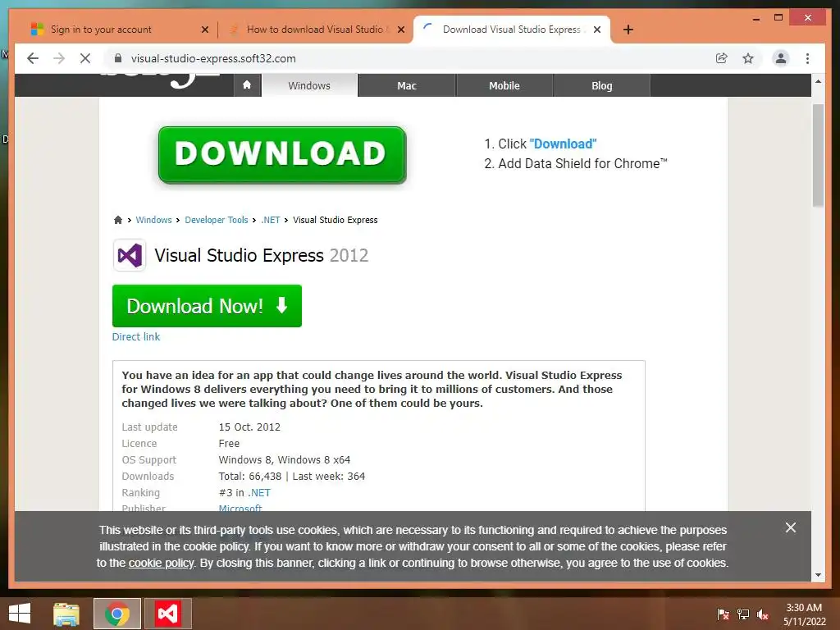Minimize the Chrome window
The width and height of the screenshot is (840, 630).
756,19
